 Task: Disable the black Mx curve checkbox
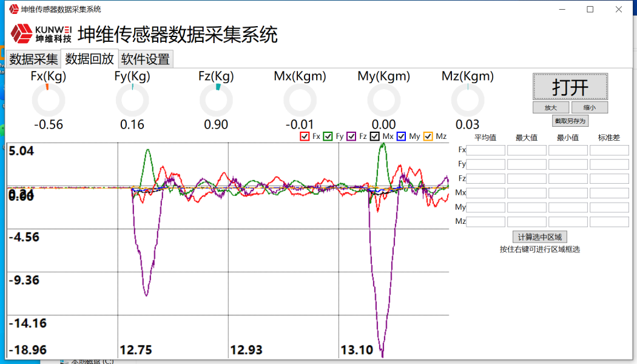click(x=375, y=136)
